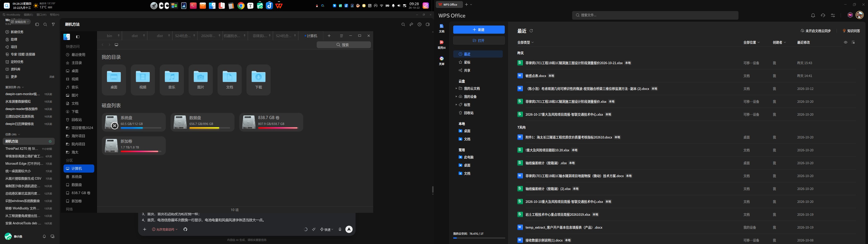Switch to the bin tab in file manager

click(109, 36)
